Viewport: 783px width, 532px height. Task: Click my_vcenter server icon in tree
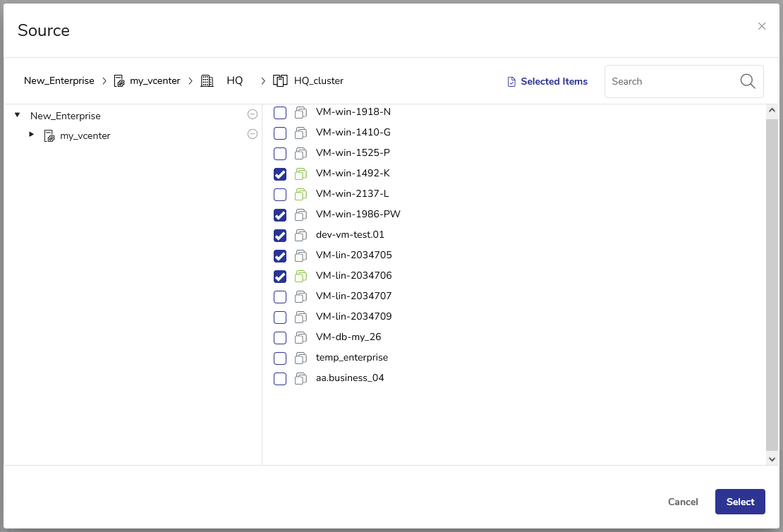[49, 135]
